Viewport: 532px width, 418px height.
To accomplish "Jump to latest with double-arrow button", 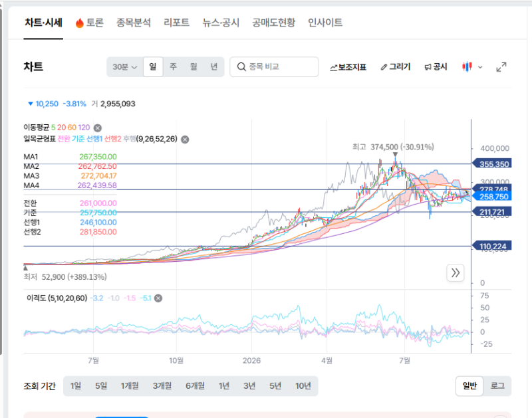I will 456,272.
